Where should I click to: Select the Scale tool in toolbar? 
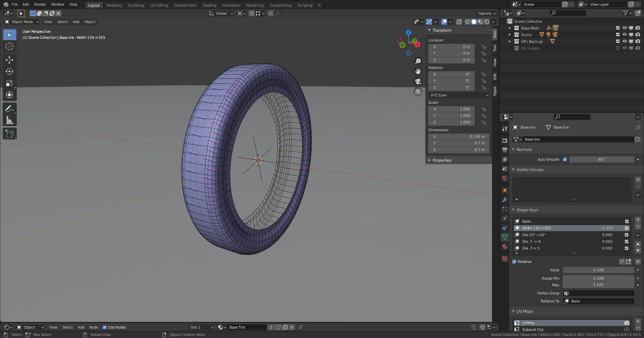tap(9, 83)
